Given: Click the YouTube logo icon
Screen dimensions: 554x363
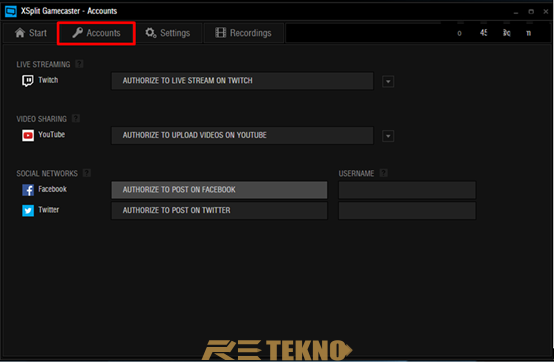Looking at the screenshot, I should point(28,135).
